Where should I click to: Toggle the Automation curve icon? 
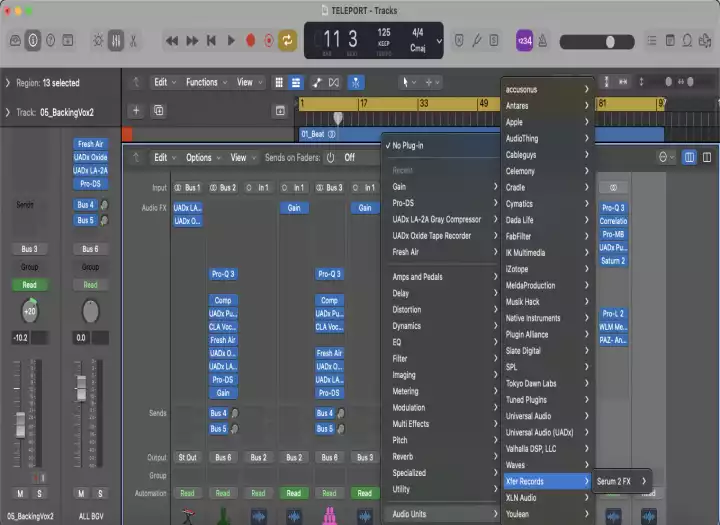[317, 83]
